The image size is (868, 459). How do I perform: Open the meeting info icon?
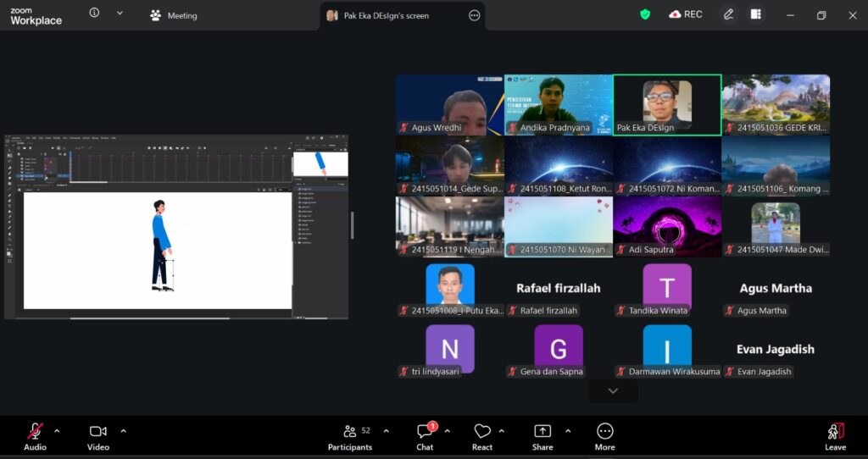[94, 14]
